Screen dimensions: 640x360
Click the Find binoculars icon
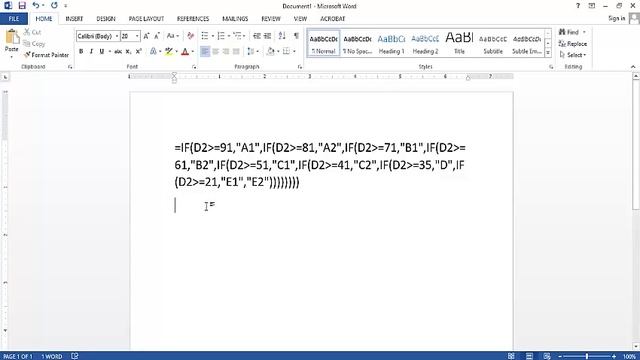coord(562,32)
